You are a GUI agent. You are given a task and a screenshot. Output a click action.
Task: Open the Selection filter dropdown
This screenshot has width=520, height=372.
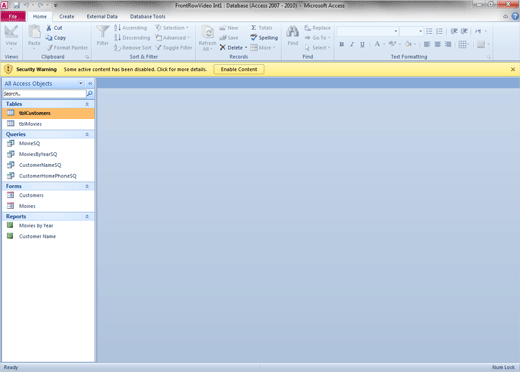click(x=172, y=28)
